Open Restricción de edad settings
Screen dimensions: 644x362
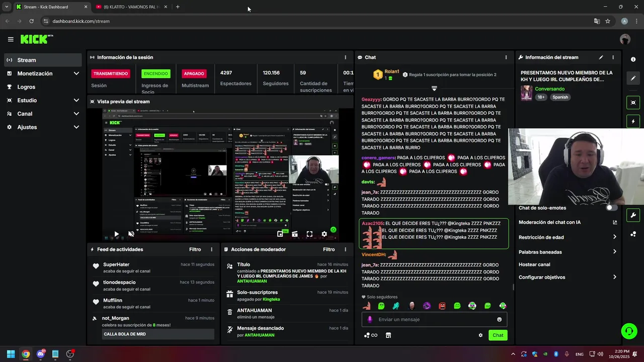tap(568, 237)
